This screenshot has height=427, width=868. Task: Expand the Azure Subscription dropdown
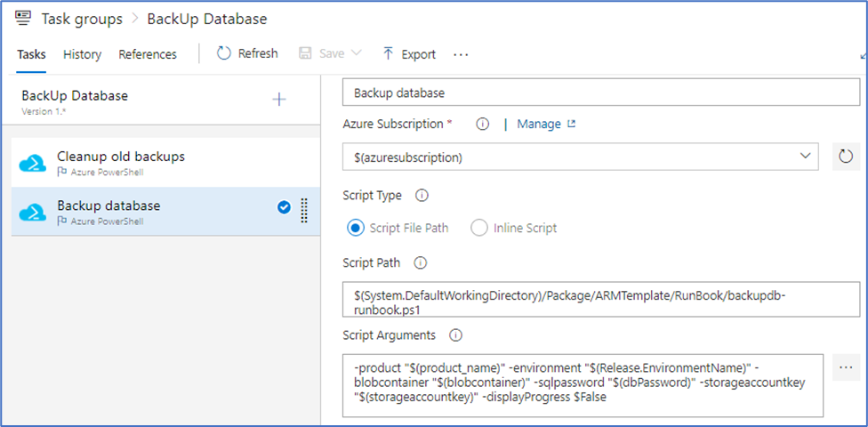[x=806, y=156]
